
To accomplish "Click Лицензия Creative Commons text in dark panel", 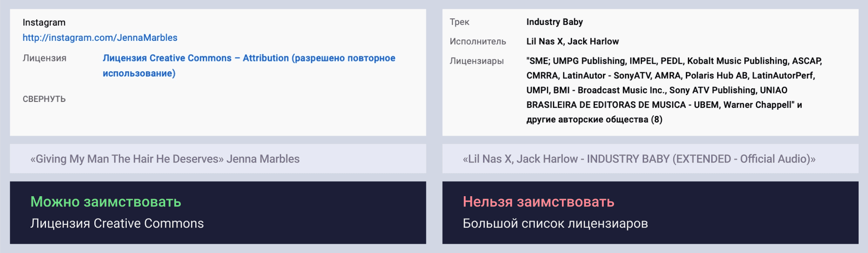I will 117,223.
